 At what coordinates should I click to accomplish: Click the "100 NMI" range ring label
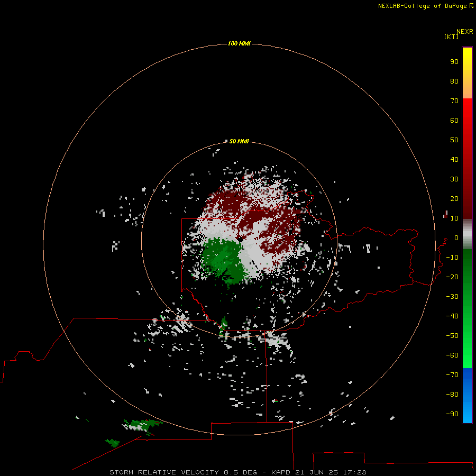tap(239, 43)
